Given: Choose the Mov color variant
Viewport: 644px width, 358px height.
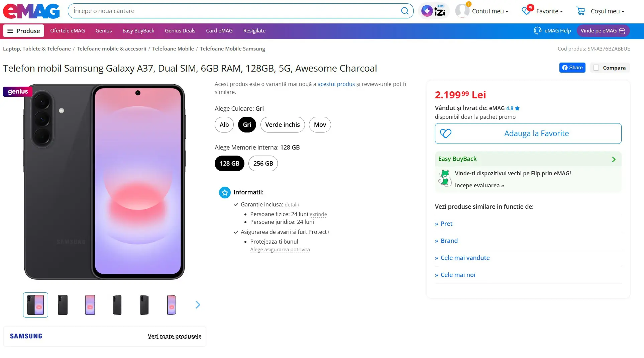Looking at the screenshot, I should pos(320,125).
